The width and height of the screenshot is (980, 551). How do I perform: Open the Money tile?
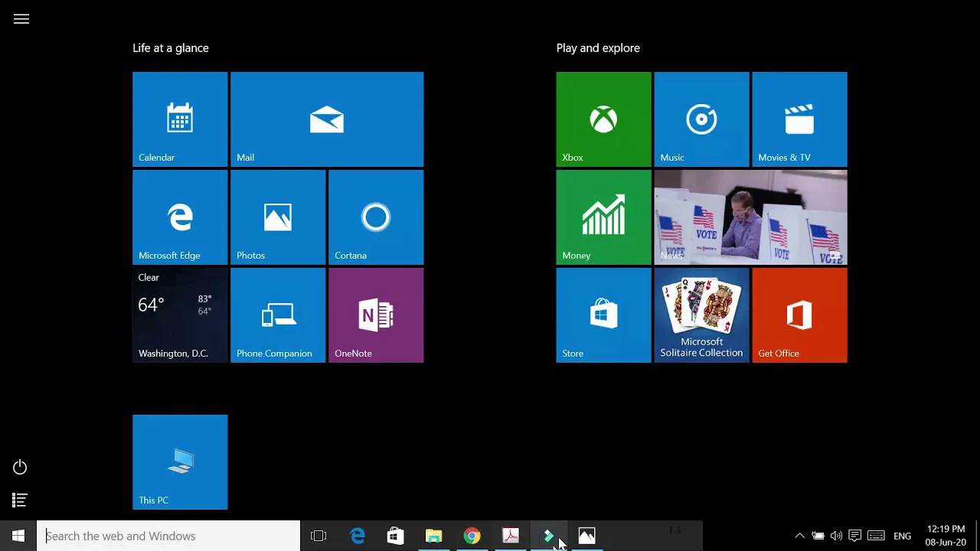603,217
